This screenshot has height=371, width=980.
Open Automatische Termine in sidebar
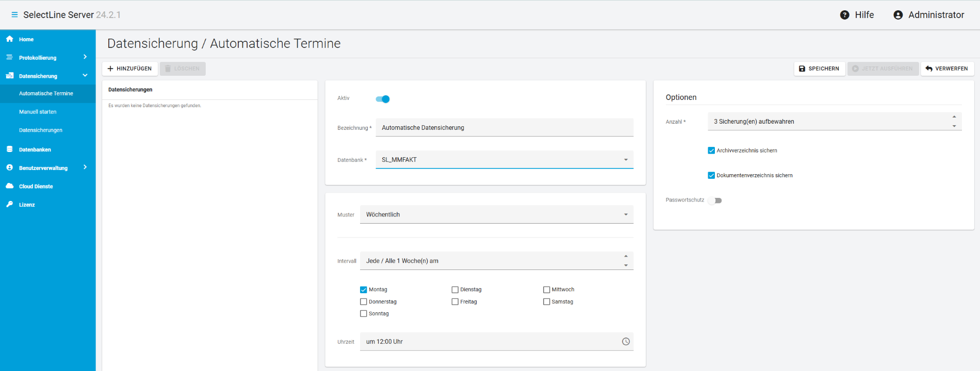coord(48,94)
